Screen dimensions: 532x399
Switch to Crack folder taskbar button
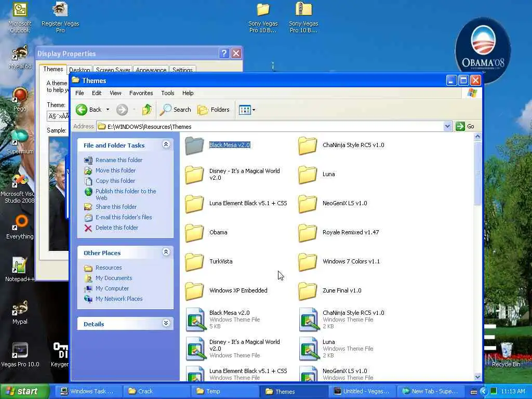point(156,391)
